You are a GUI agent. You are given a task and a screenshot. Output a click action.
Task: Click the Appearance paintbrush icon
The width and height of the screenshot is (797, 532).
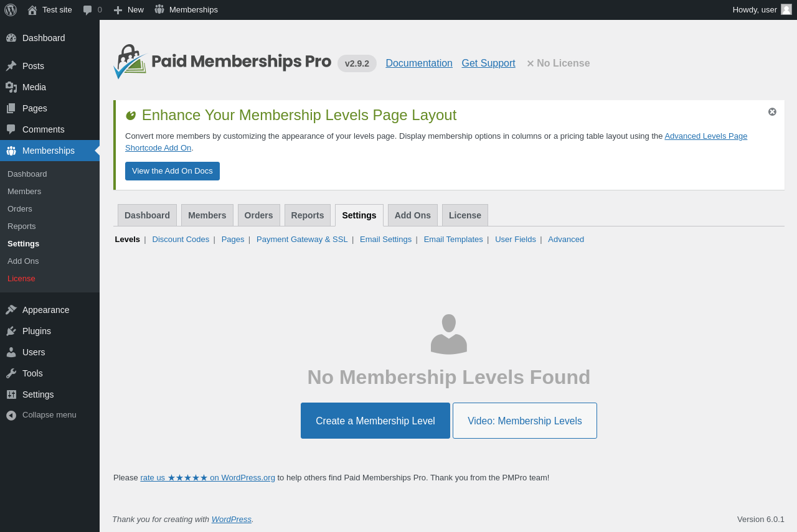(x=11, y=310)
